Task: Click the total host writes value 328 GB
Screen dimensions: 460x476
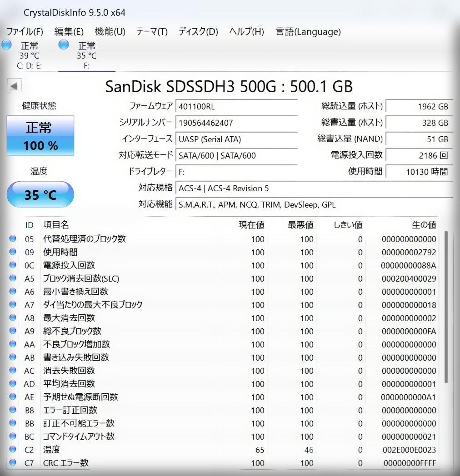Action: 419,123
